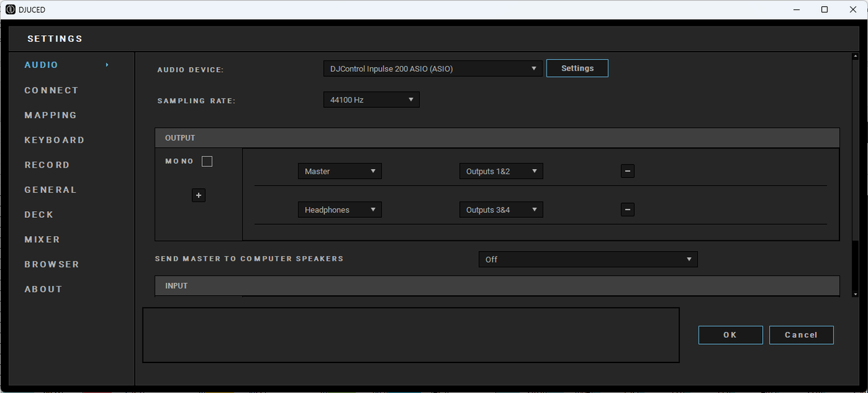The height and width of the screenshot is (393, 868).
Task: Remove the Master output row
Action: 627,171
